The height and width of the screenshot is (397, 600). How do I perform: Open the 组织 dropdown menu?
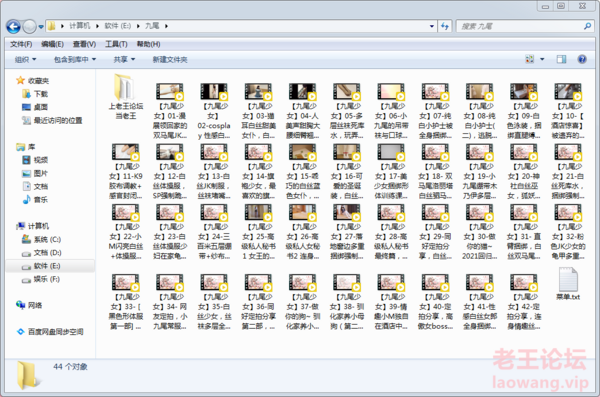tap(25, 59)
